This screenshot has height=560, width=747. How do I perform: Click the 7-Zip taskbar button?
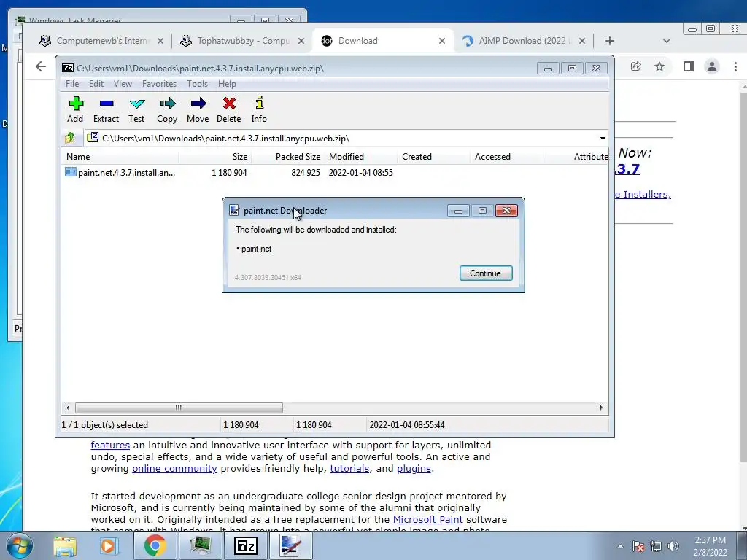(x=246, y=545)
